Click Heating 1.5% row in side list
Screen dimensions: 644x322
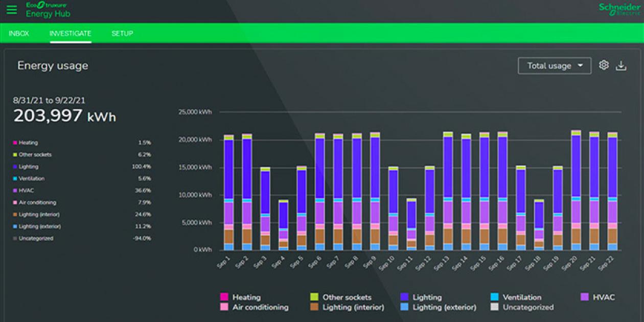tap(82, 143)
